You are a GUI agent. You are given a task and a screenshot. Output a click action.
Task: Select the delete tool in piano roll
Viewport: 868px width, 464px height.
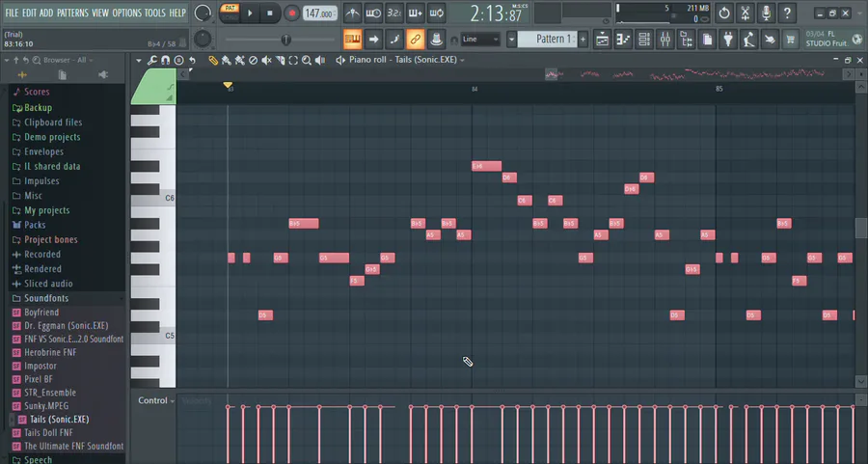click(253, 60)
